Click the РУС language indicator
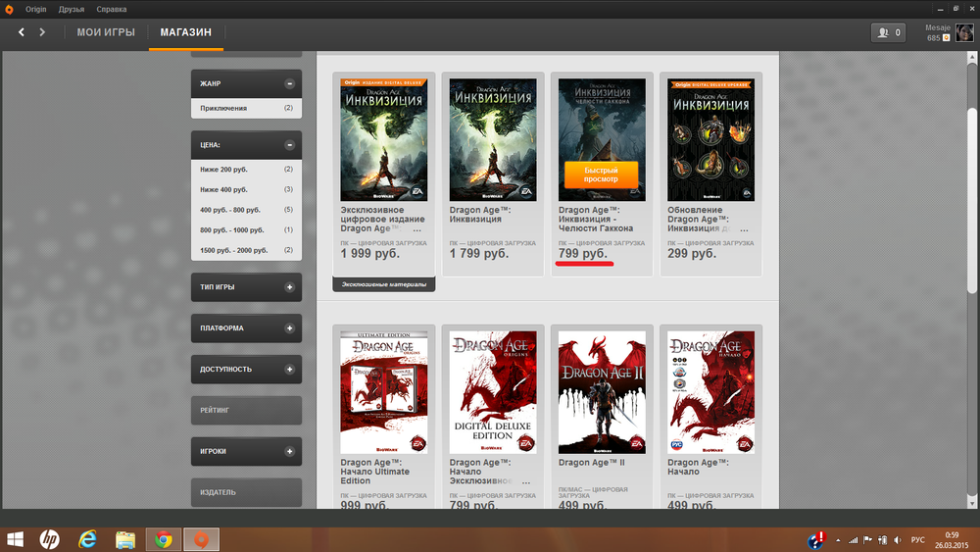Viewport: 980px width, 552px height. pos(917,540)
